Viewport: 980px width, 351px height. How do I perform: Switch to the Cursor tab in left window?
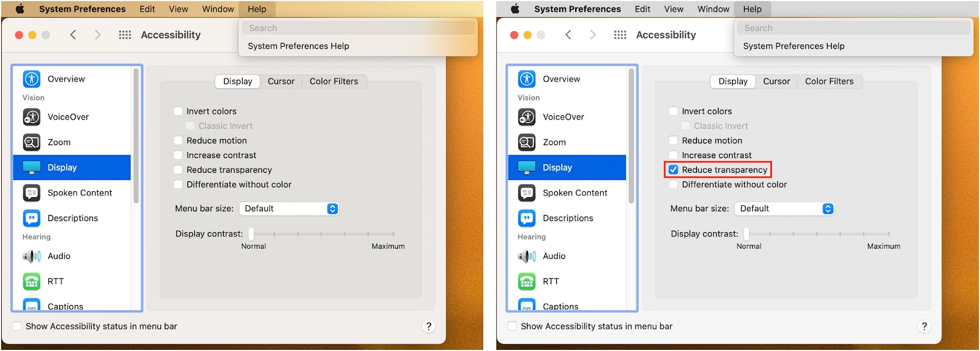[281, 81]
